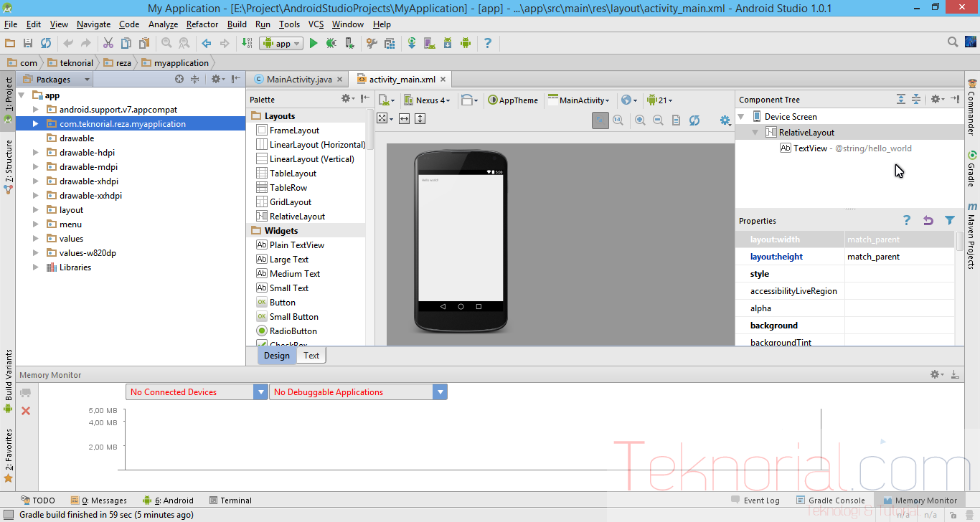Sync project with Gradle files icon

tap(412, 44)
